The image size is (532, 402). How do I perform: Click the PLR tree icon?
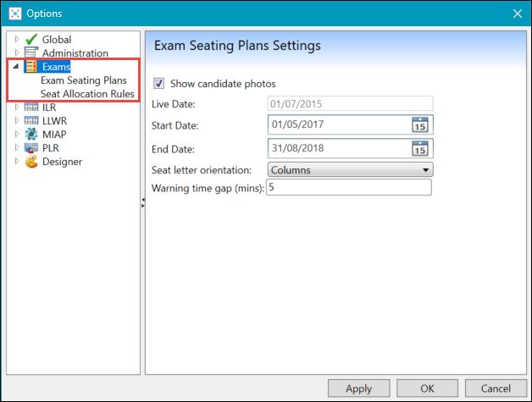[31, 148]
